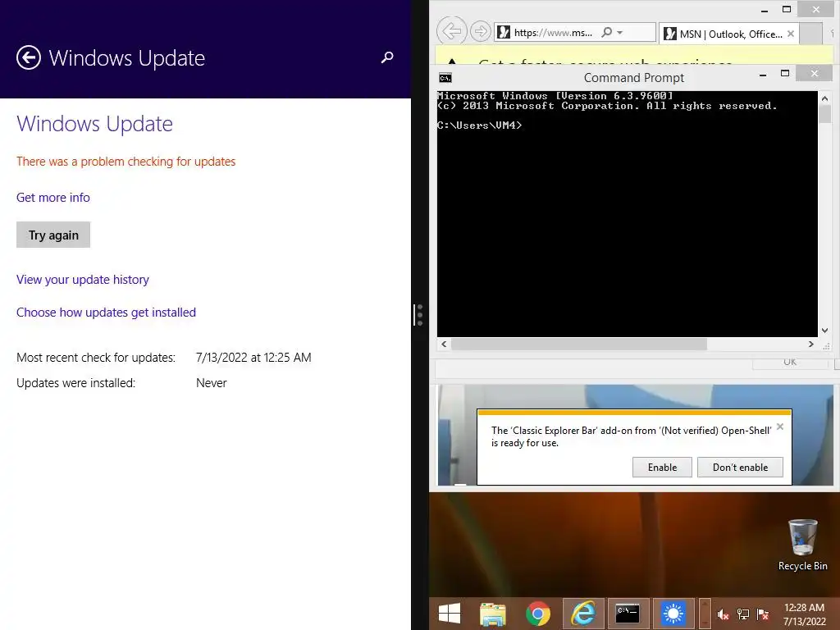Click the taskbar clock showing 12:28 AM

point(804,614)
